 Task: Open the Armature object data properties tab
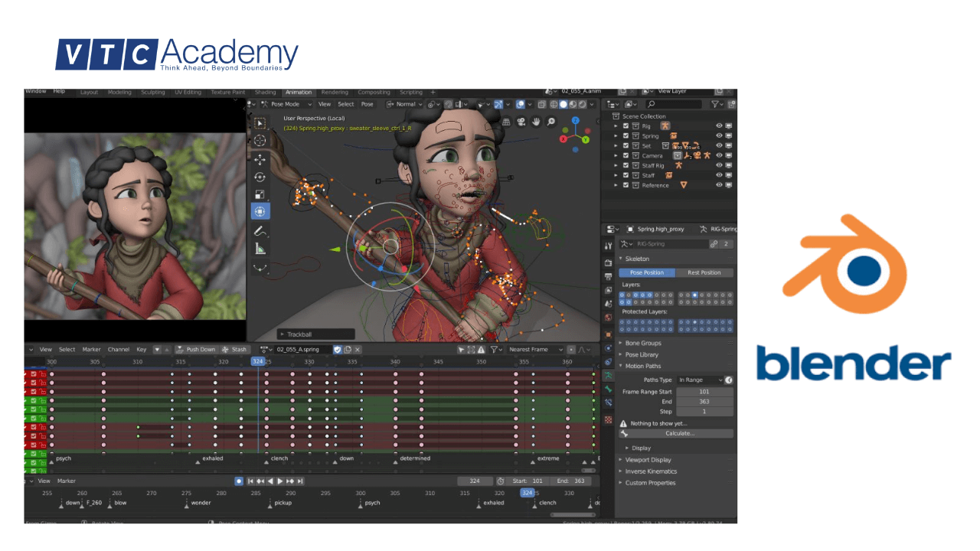coord(609,375)
